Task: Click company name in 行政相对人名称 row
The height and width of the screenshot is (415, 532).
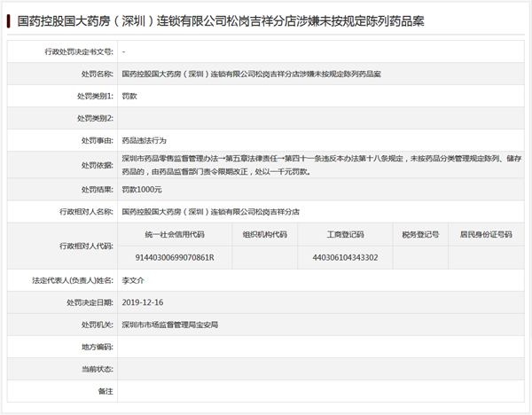Action: pos(210,213)
